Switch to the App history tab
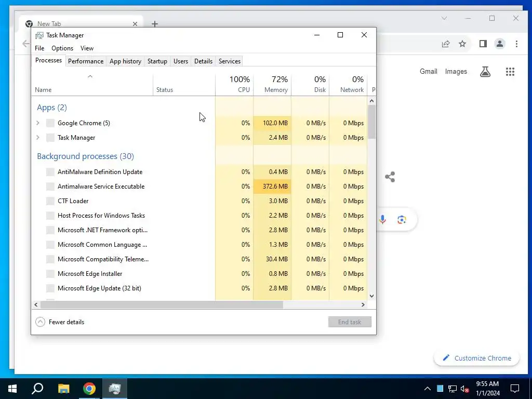This screenshot has width=532, height=399. (x=125, y=61)
